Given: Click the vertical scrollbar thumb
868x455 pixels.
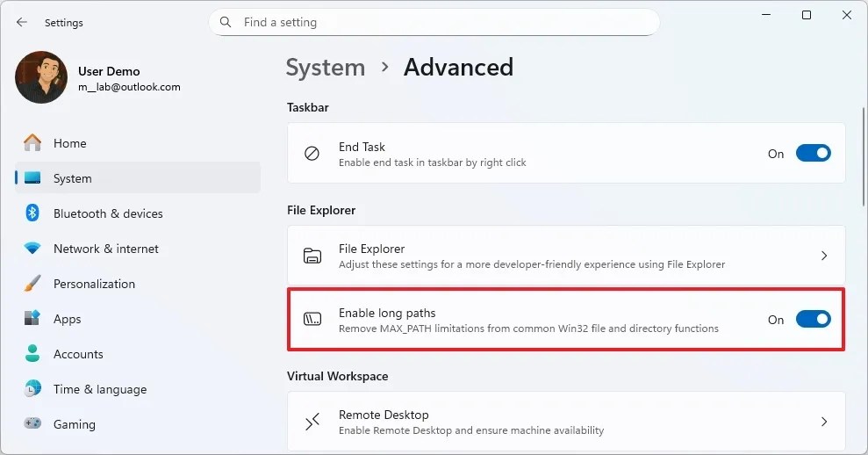Looking at the screenshot, I should [x=864, y=157].
